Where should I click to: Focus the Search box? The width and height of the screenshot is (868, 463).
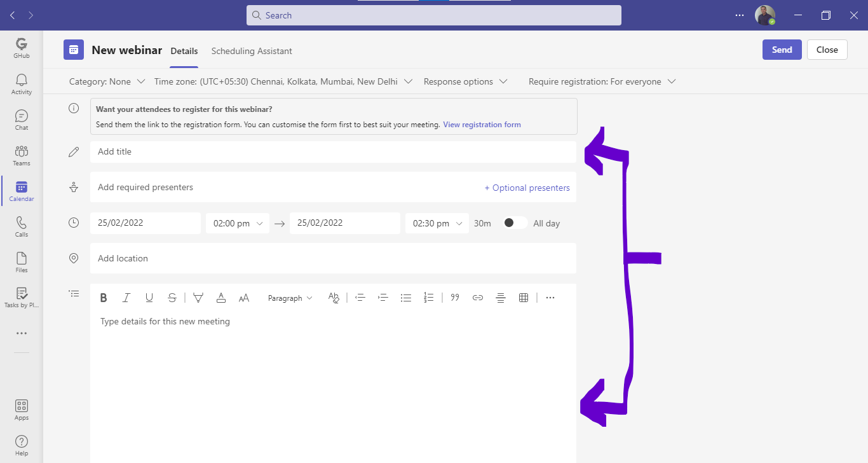(x=434, y=15)
